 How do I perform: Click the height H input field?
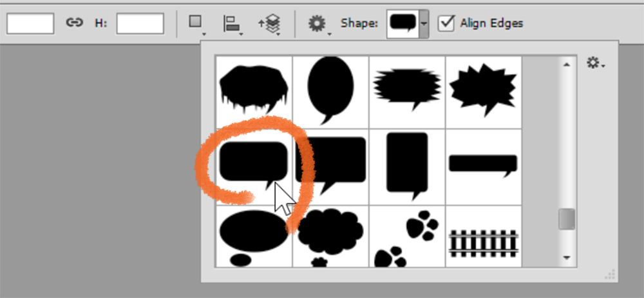(x=140, y=23)
